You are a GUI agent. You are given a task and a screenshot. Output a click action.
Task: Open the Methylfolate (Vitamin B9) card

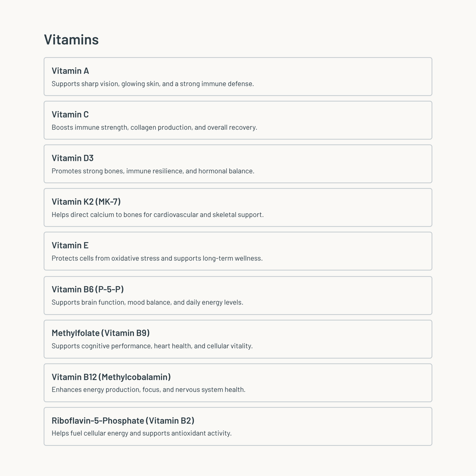(238, 339)
